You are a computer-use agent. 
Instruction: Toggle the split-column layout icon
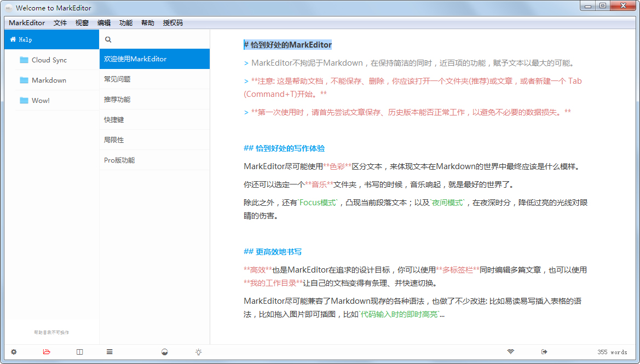(x=79, y=352)
